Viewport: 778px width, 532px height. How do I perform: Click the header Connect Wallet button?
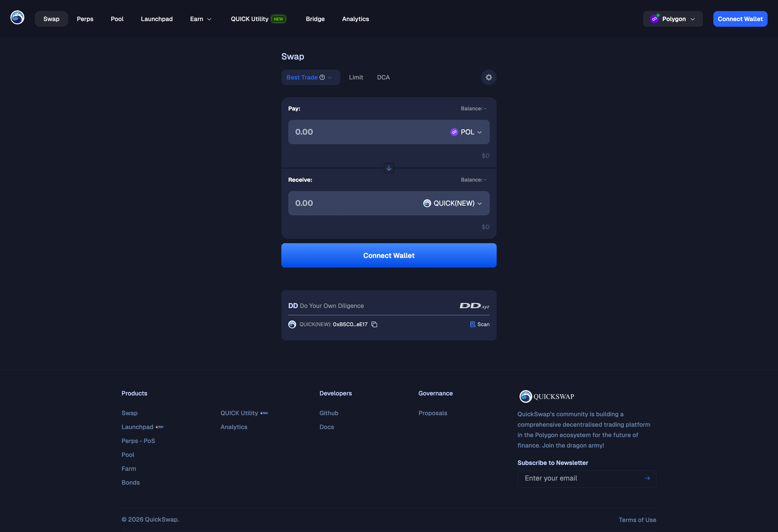pos(740,19)
